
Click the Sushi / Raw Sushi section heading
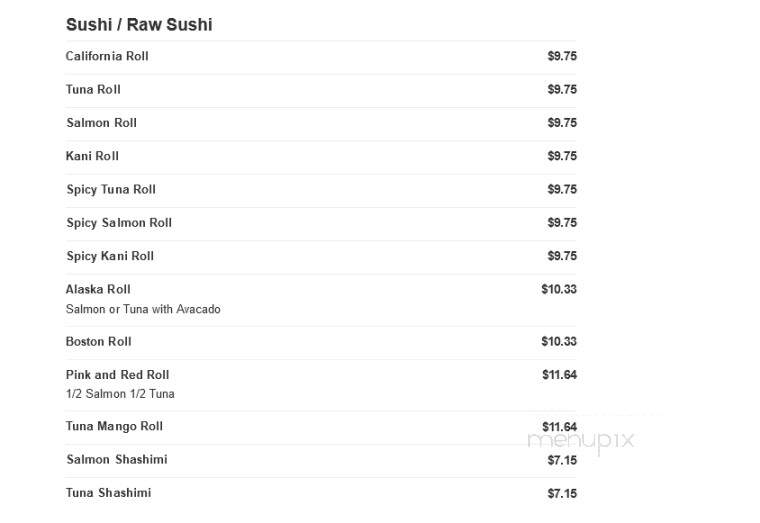(139, 25)
